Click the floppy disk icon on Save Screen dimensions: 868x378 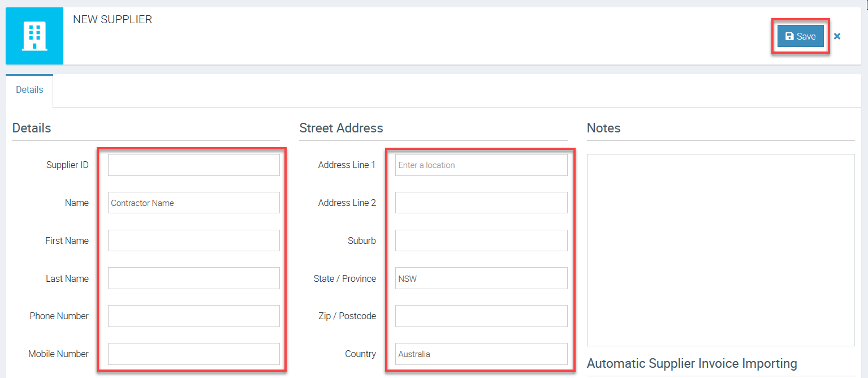[789, 36]
